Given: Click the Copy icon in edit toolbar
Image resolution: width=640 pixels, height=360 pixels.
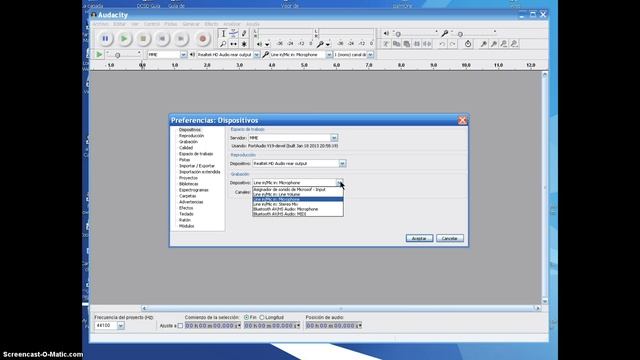Looking at the screenshot, I should click(396, 44).
